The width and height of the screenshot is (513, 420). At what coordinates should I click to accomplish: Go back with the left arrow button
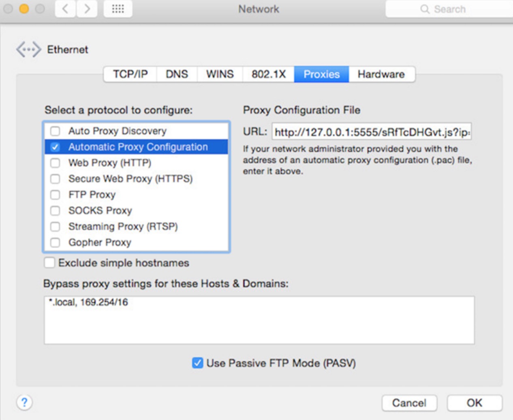tap(65, 9)
